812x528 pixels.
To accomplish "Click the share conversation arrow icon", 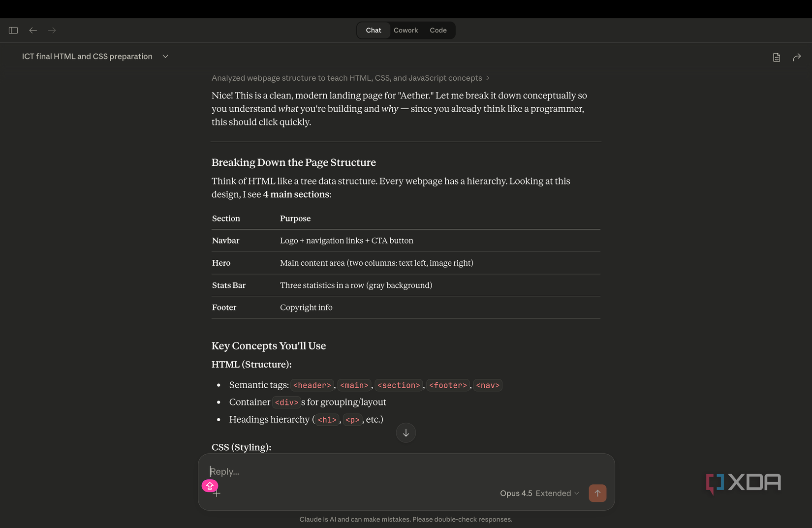I will tap(797, 58).
